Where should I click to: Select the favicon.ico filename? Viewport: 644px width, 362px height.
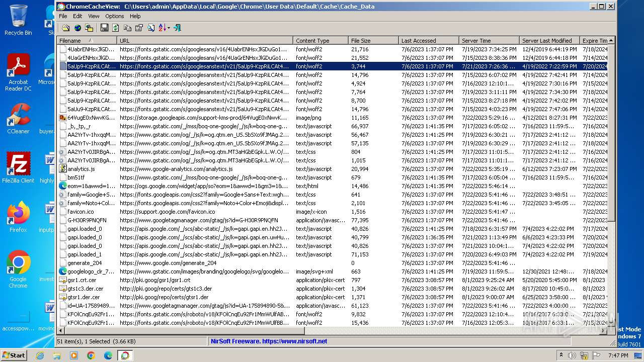[80, 212]
